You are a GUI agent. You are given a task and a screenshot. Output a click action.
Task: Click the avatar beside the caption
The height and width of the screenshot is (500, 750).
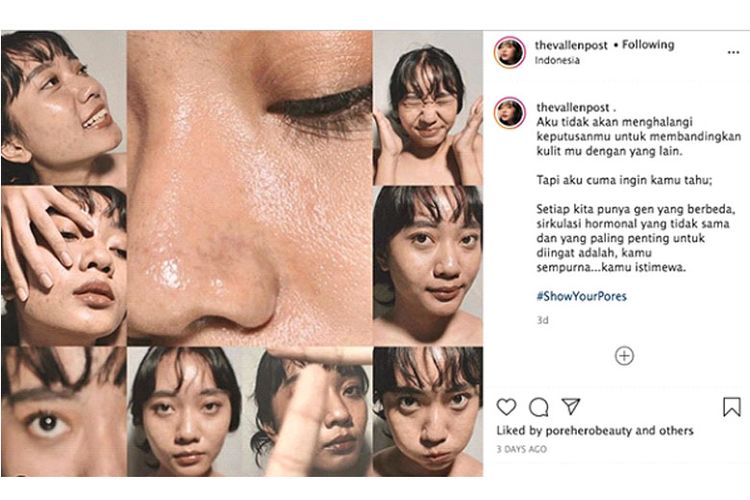(x=510, y=112)
